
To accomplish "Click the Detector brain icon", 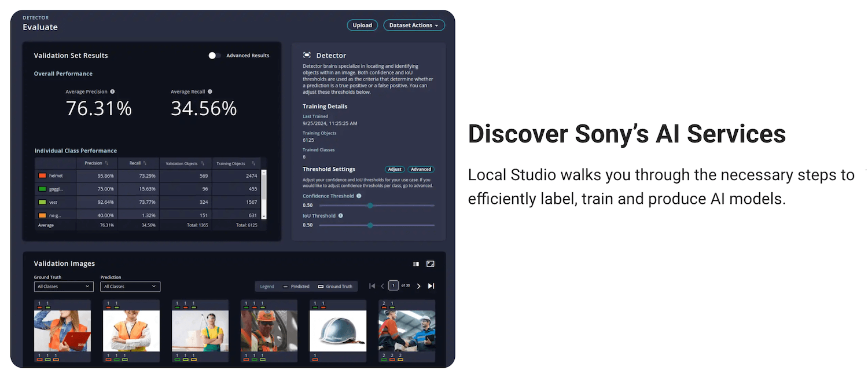I will (307, 55).
